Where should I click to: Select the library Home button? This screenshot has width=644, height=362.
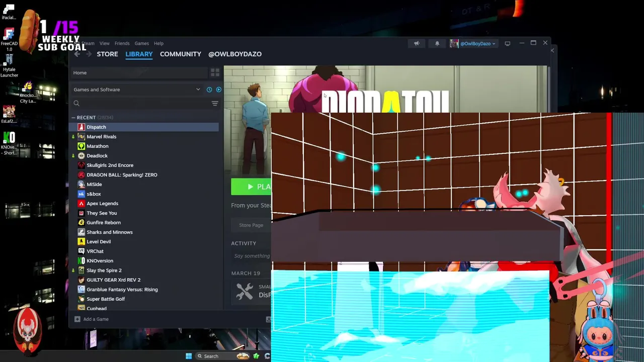(x=138, y=73)
